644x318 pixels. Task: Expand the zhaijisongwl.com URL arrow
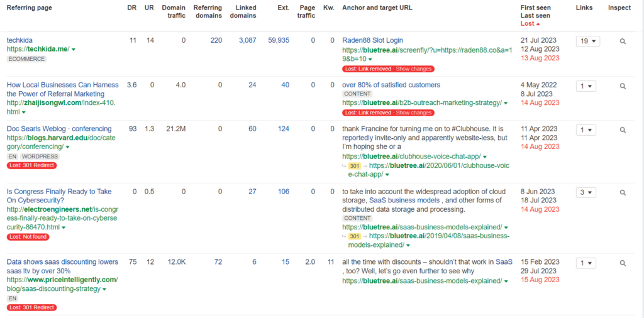pos(24,112)
